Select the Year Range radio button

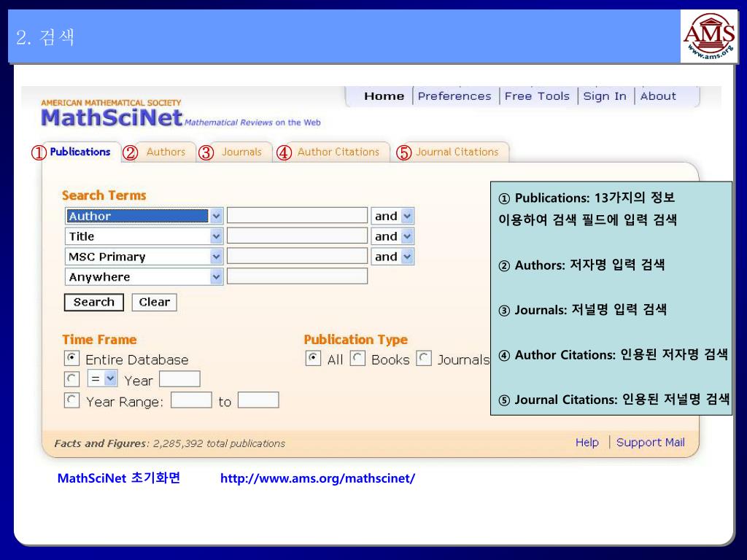pos(71,400)
